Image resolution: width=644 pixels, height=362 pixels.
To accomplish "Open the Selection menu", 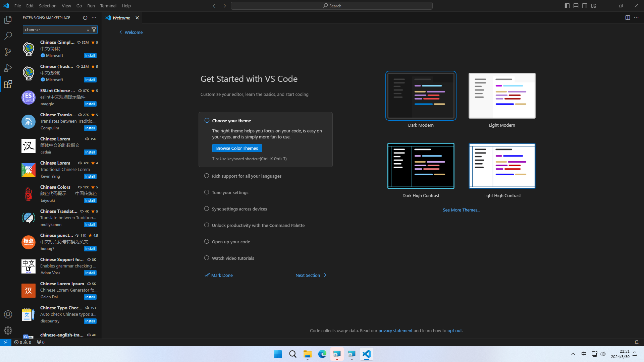I will pyautogui.click(x=48, y=6).
